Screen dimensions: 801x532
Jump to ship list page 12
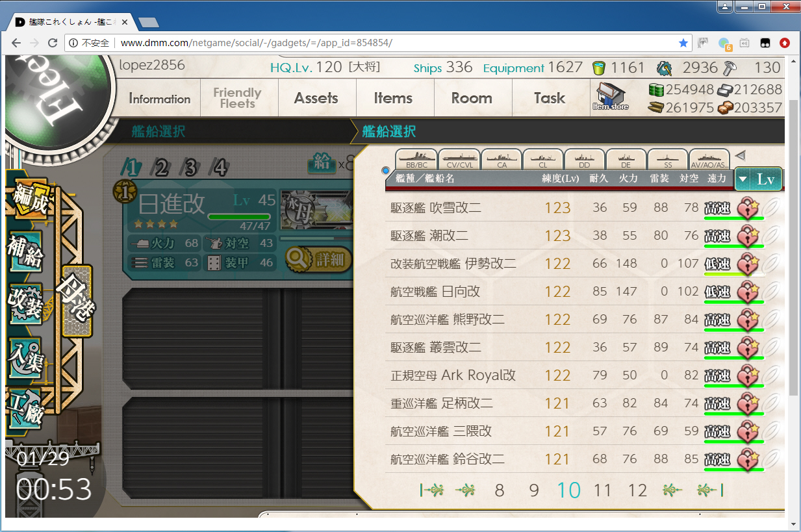click(x=638, y=490)
